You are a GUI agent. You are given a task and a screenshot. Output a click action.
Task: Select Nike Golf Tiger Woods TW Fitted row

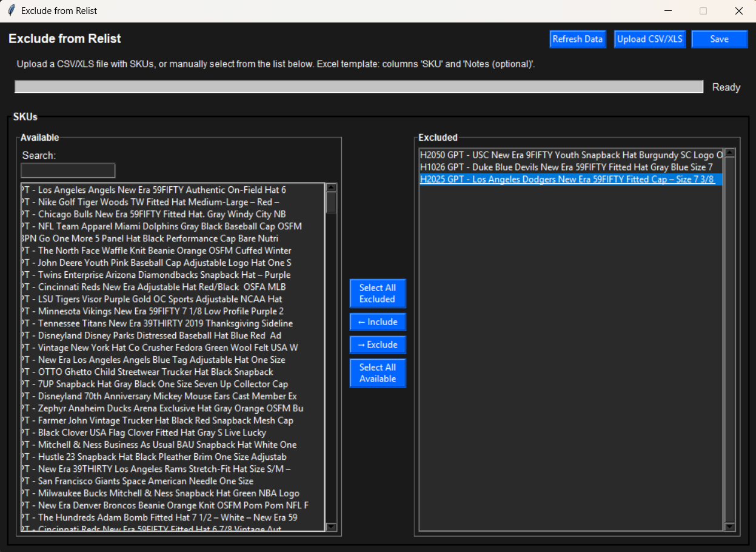pos(173,202)
